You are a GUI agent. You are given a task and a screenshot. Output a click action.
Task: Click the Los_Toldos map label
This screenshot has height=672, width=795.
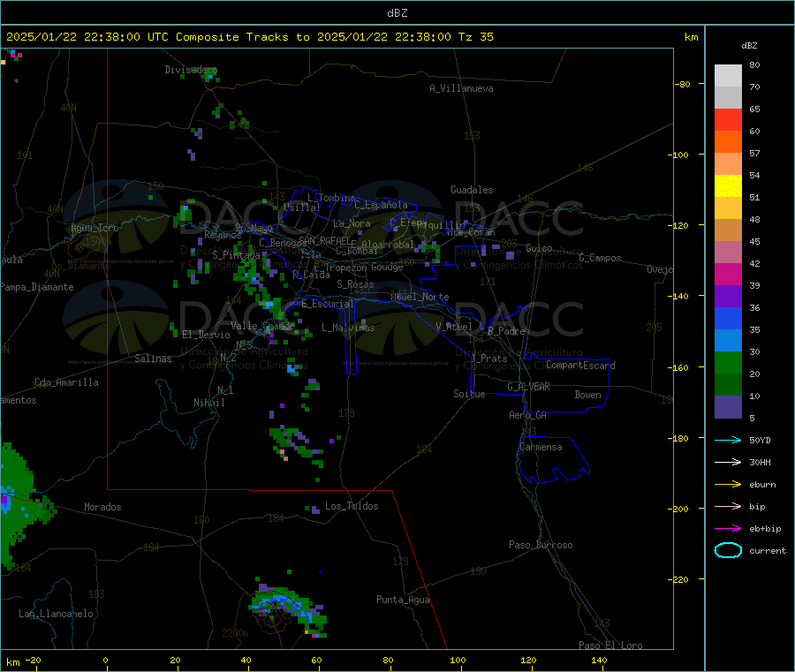pos(352,506)
